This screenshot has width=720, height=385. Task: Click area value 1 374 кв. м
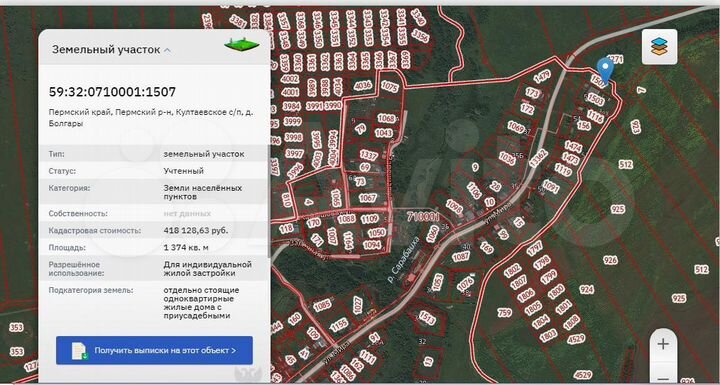[186, 247]
